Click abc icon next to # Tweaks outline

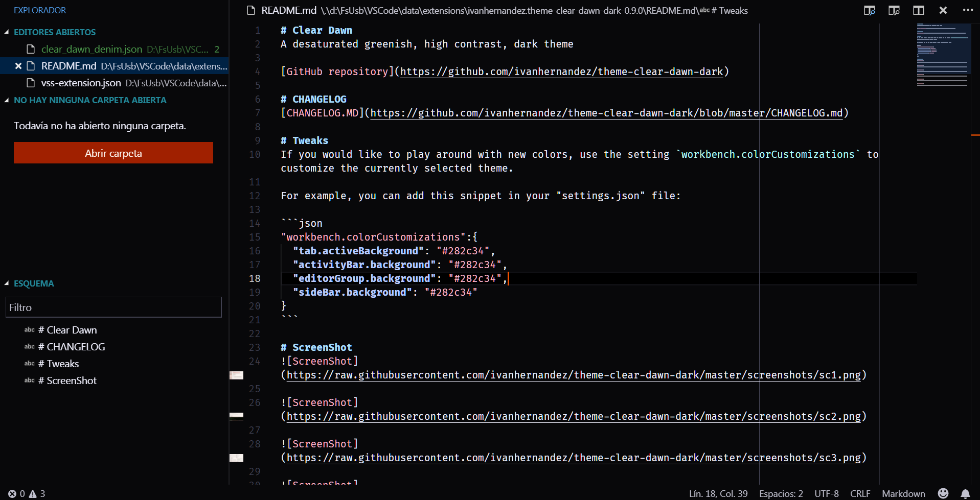[x=30, y=364]
